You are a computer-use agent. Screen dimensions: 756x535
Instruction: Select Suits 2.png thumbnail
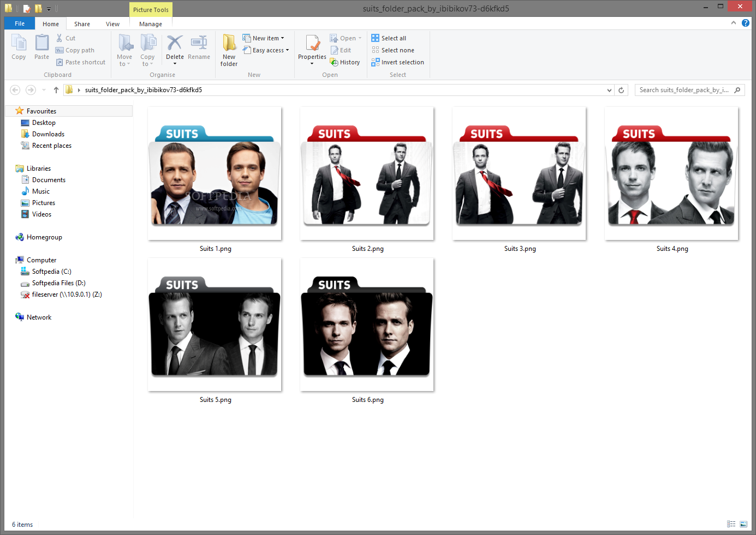[367, 173]
